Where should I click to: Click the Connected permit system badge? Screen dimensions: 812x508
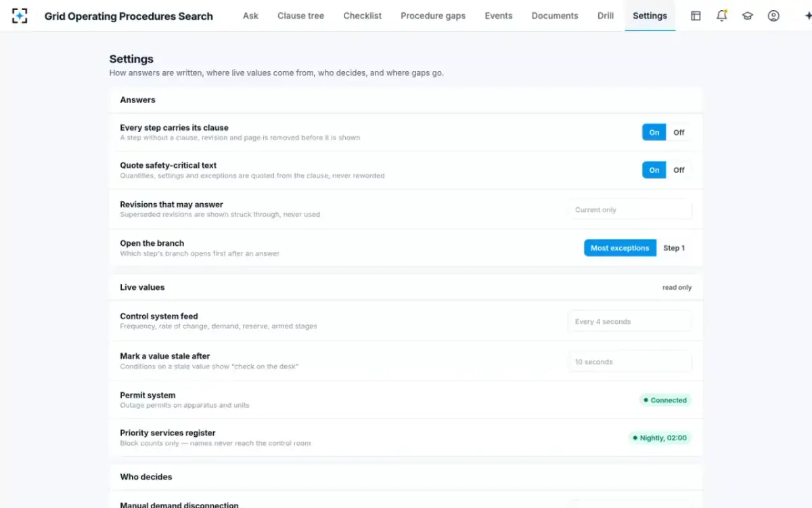pyautogui.click(x=665, y=400)
